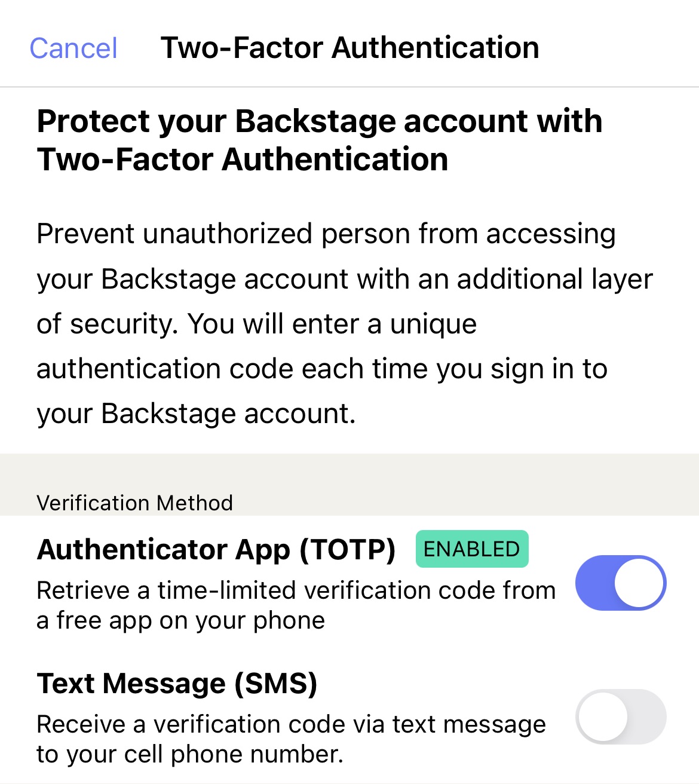This screenshot has width=699, height=784.
Task: Tap the "Prevent unauthorized person" paragraph line
Action: (x=326, y=234)
